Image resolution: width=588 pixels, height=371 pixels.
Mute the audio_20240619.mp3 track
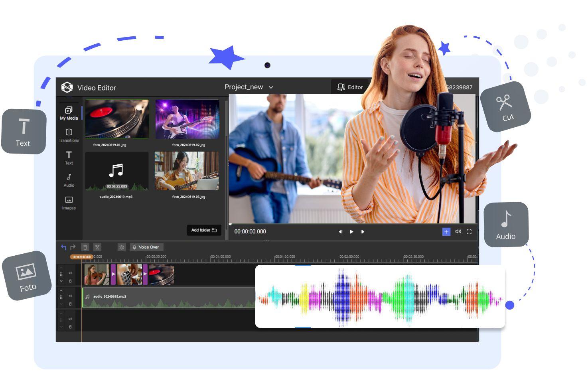click(70, 296)
